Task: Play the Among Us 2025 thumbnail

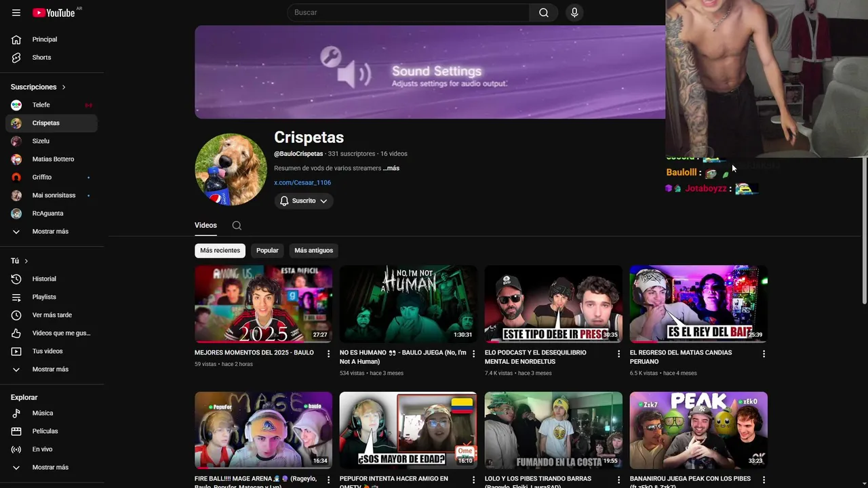Action: [263, 304]
